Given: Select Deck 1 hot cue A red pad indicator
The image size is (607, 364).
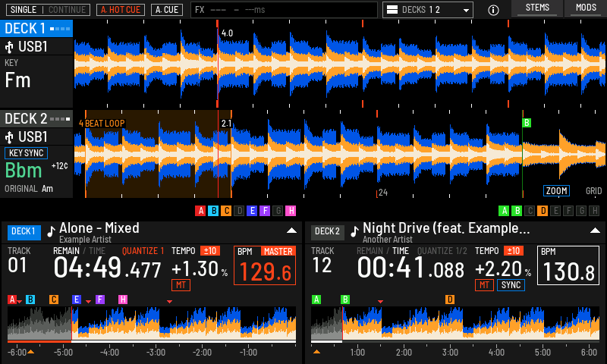Looking at the screenshot, I should [200, 211].
